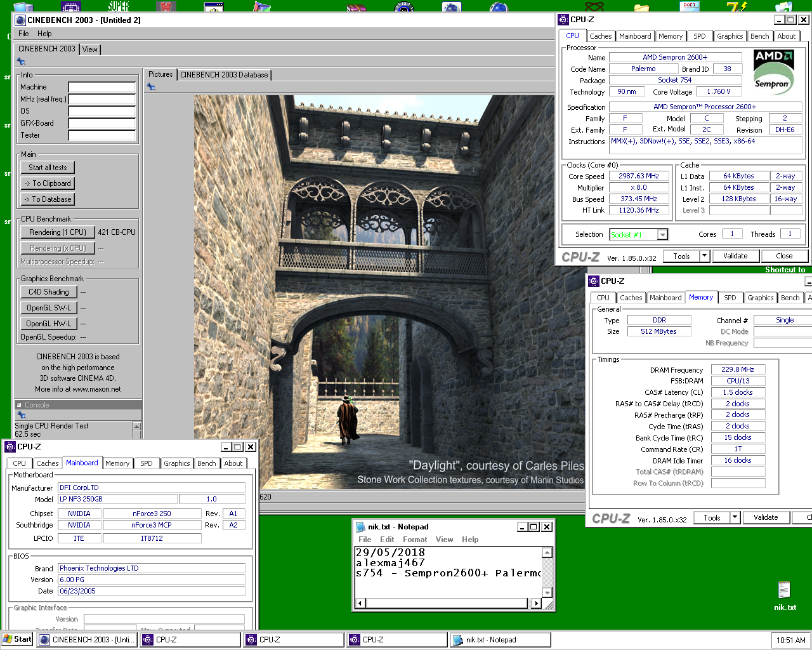Image resolution: width=812 pixels, height=650 pixels.
Task: Open the Edit menu in Notepad
Action: (x=387, y=540)
